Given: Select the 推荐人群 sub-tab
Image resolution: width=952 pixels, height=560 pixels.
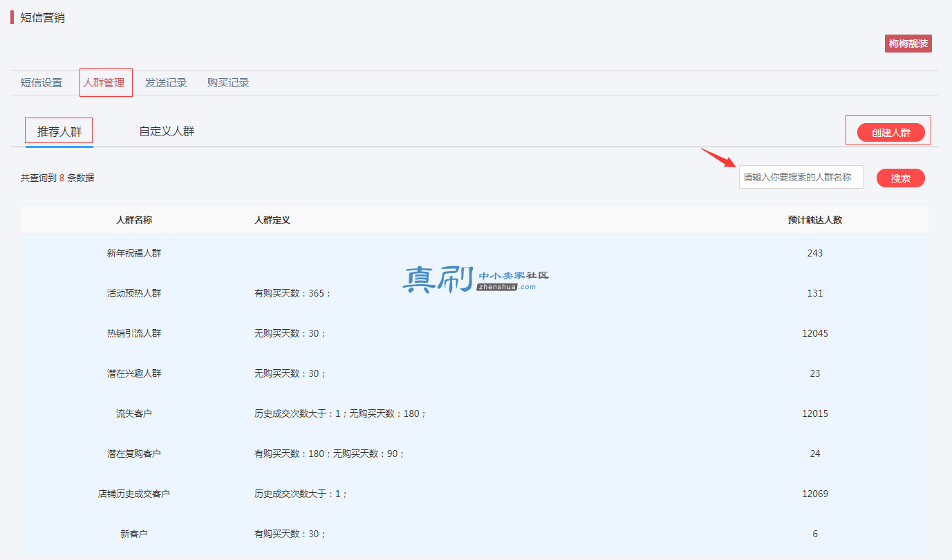Looking at the screenshot, I should (x=59, y=131).
